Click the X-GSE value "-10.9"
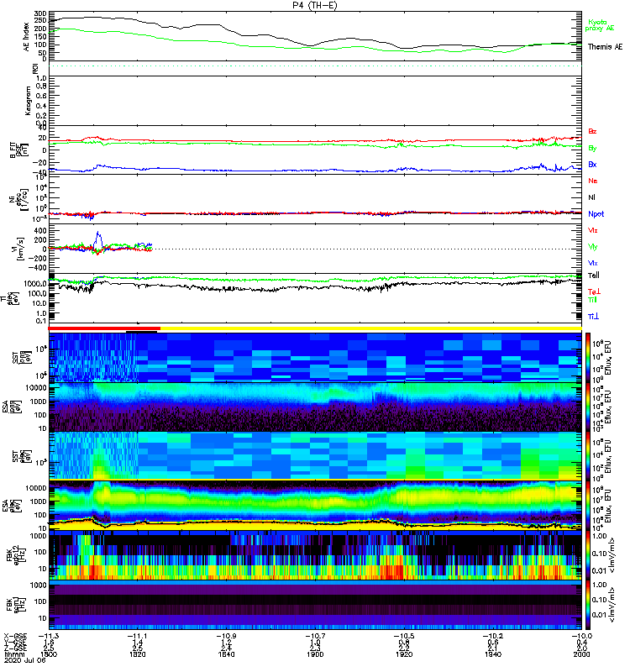This screenshot has height=672, width=630. pyautogui.click(x=226, y=636)
